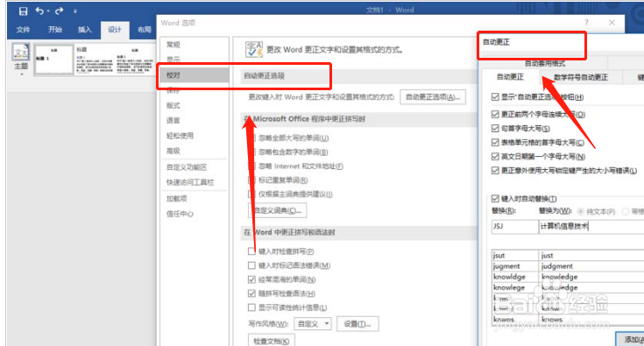
Task: Toggle 更正前两个字母连续大写 checkbox
Action: (x=495, y=114)
